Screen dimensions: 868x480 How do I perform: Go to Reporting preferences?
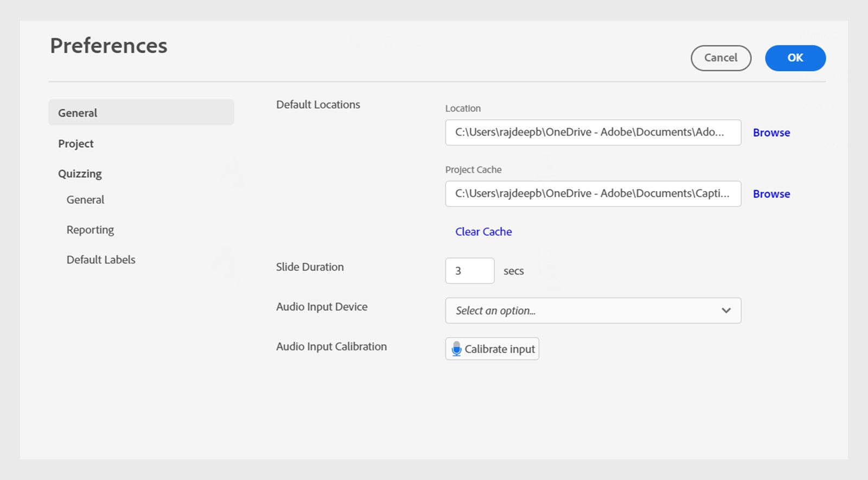90,230
